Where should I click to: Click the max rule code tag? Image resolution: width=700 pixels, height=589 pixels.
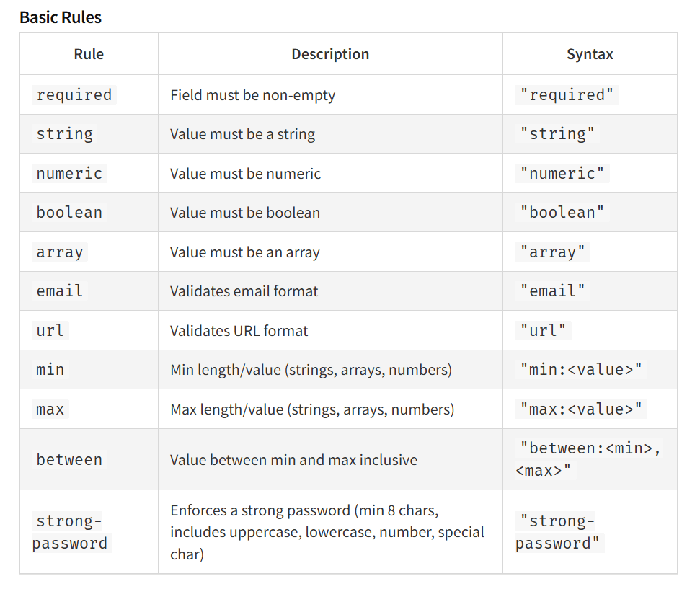50,409
